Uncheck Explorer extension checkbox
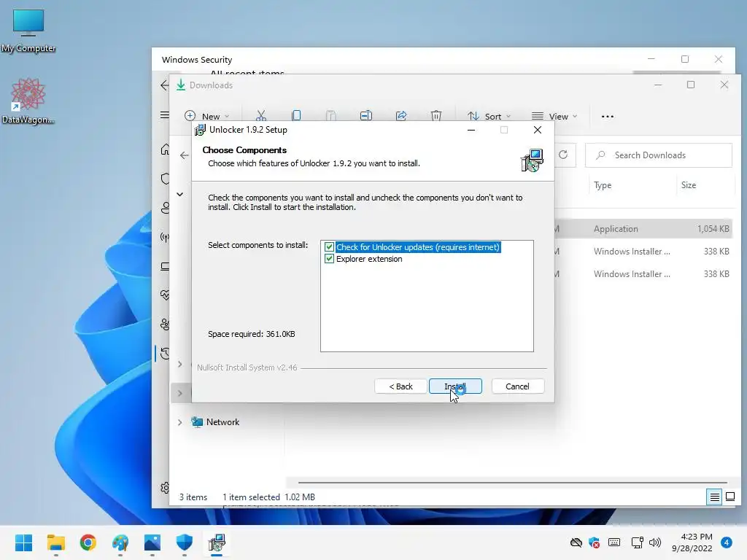Viewport: 747px width, 560px height. coord(329,259)
